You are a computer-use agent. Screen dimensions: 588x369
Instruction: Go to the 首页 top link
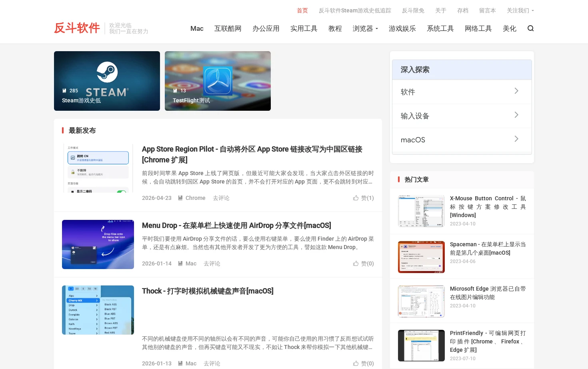pyautogui.click(x=302, y=11)
